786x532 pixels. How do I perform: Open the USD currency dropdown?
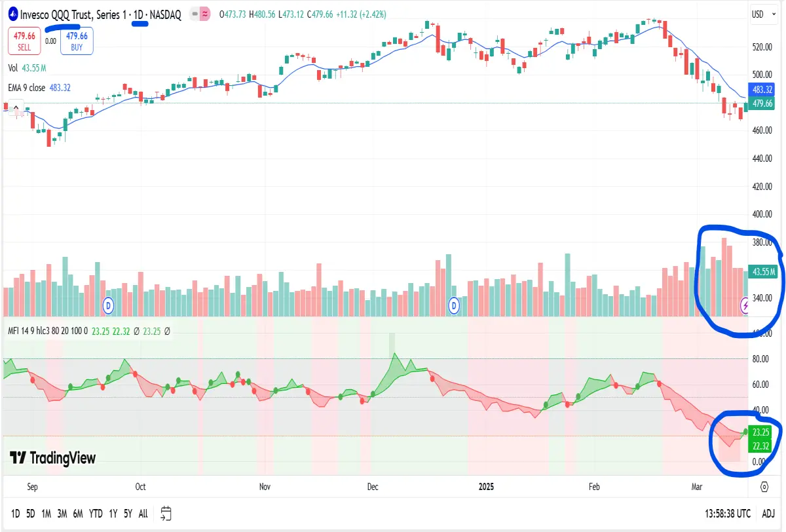764,14
